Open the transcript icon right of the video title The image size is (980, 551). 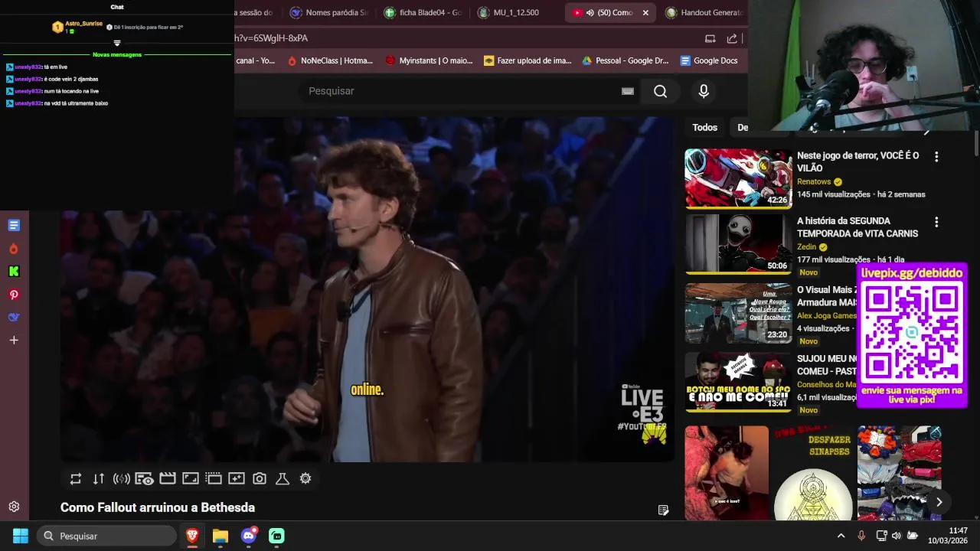coord(663,510)
